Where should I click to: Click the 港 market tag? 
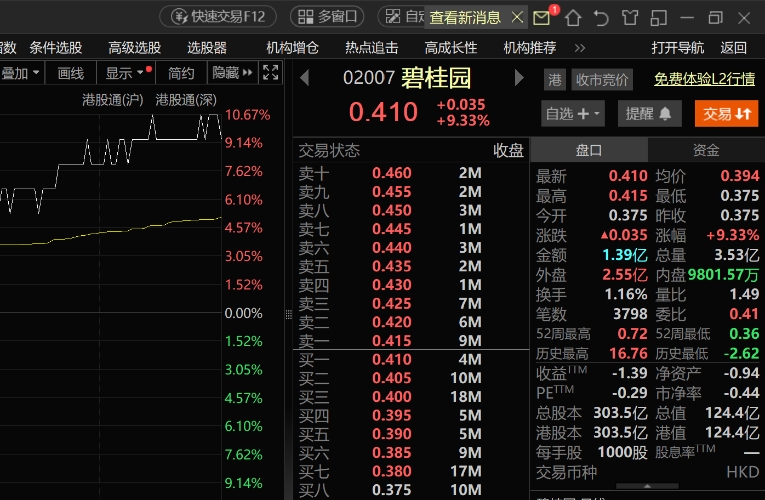coord(555,80)
